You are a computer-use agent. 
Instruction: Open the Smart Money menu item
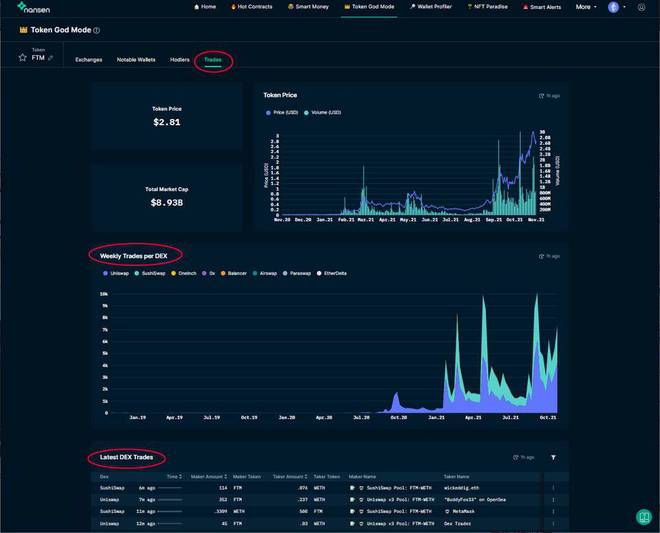308,7
